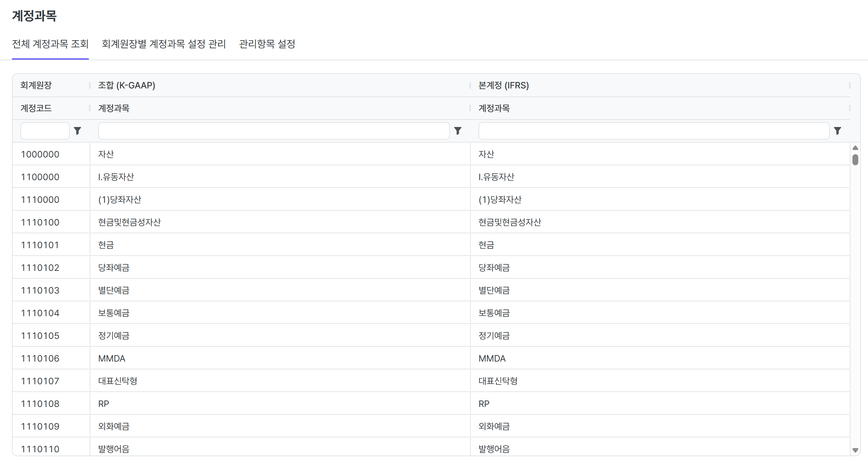The height and width of the screenshot is (462, 868).
Task: Click the IFRS 계정과목 filter text field
Action: [x=654, y=131]
